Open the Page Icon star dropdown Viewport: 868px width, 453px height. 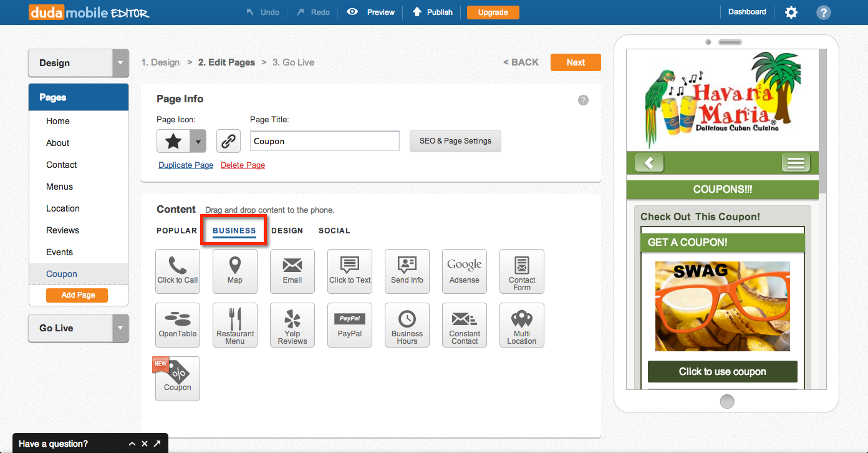click(x=198, y=141)
